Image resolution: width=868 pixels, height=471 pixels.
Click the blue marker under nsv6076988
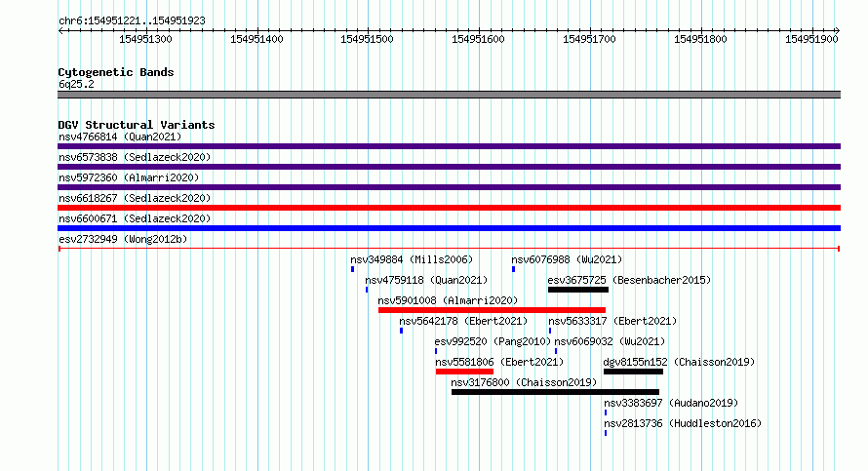click(x=514, y=269)
